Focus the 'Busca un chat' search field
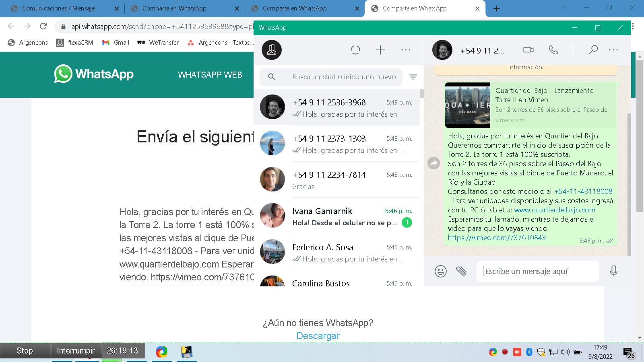Viewport: 644px width, 362px height. 331,77
